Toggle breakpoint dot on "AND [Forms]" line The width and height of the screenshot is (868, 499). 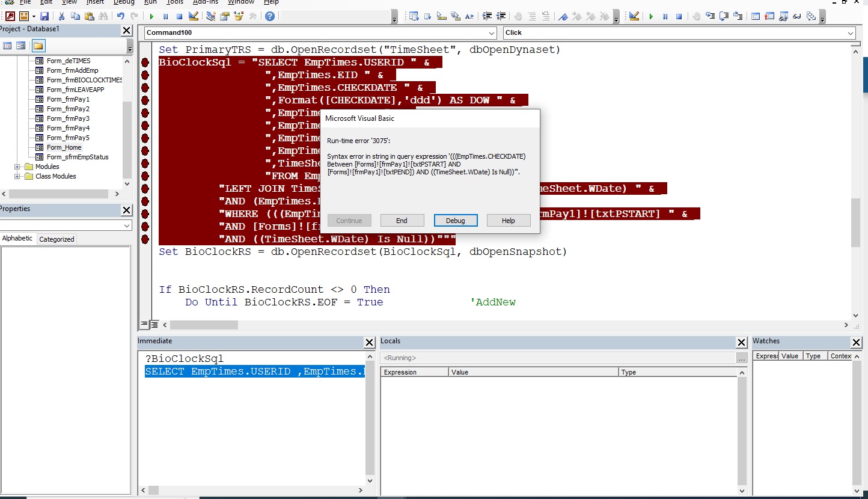[x=145, y=226]
